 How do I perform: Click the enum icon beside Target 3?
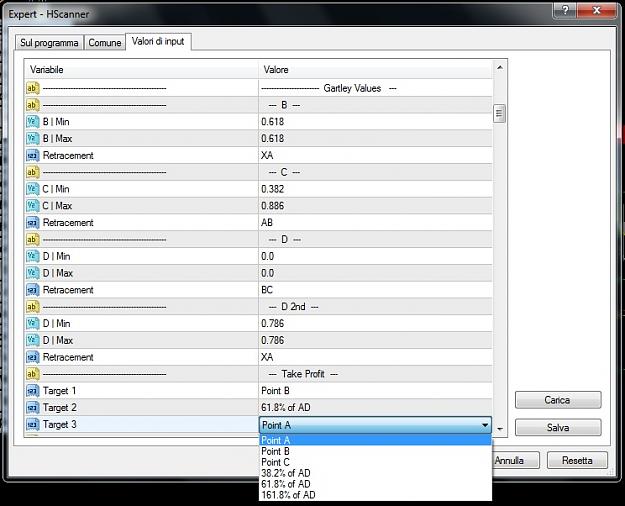[33, 424]
